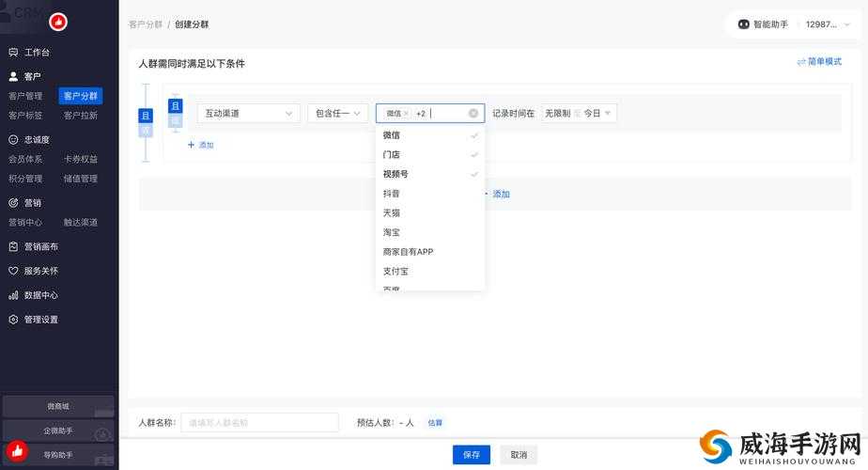Open the 互动渠道 attribute dropdown
868x470 pixels.
pos(249,113)
